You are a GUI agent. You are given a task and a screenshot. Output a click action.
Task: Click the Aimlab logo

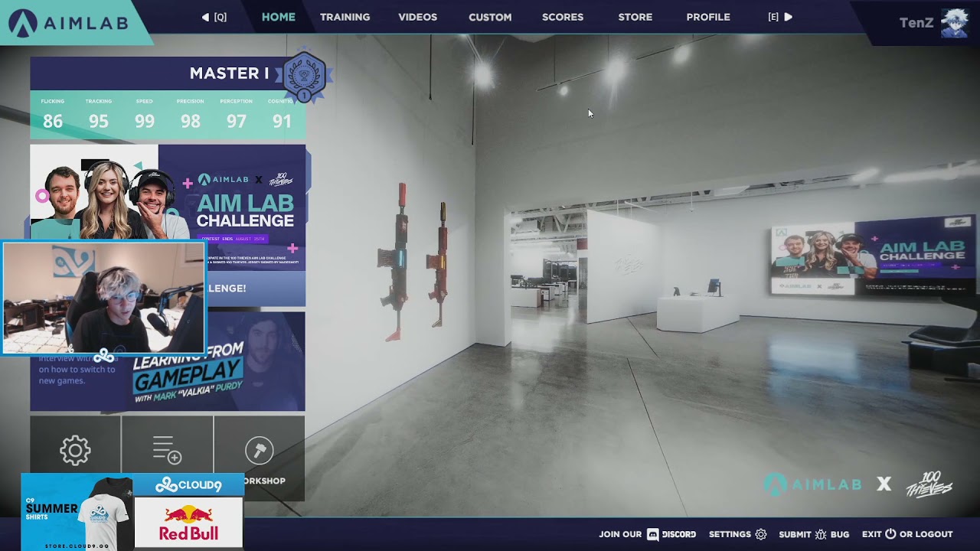[x=69, y=23]
